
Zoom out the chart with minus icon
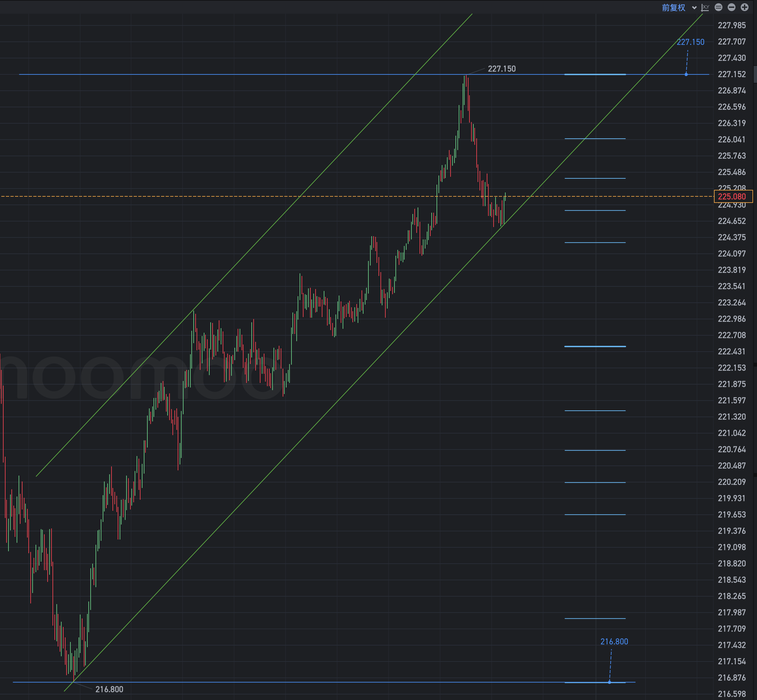point(731,7)
